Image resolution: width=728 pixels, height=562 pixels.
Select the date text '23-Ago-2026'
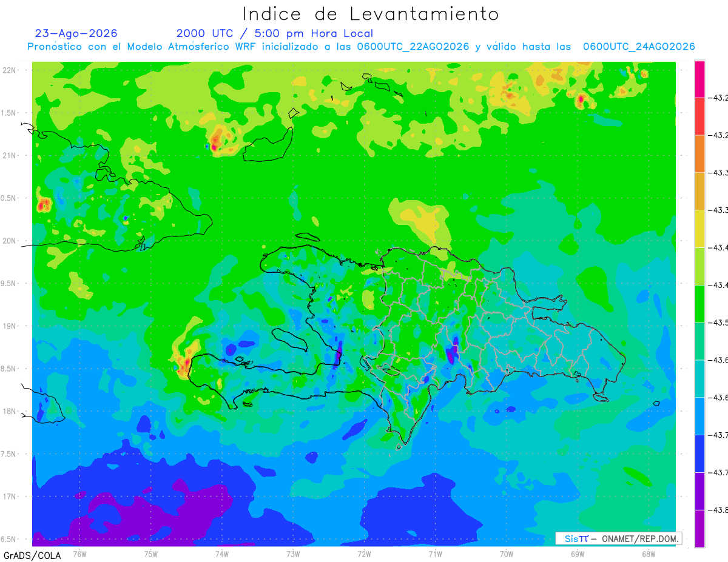coord(76,33)
